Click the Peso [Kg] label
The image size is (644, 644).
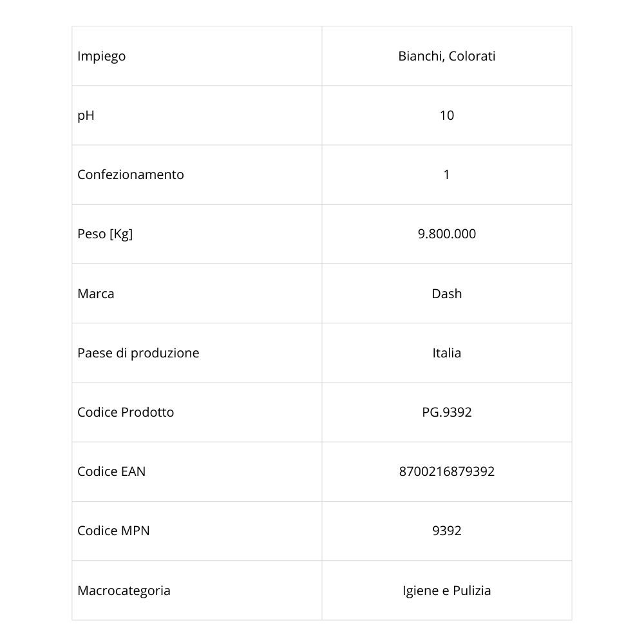click(105, 234)
